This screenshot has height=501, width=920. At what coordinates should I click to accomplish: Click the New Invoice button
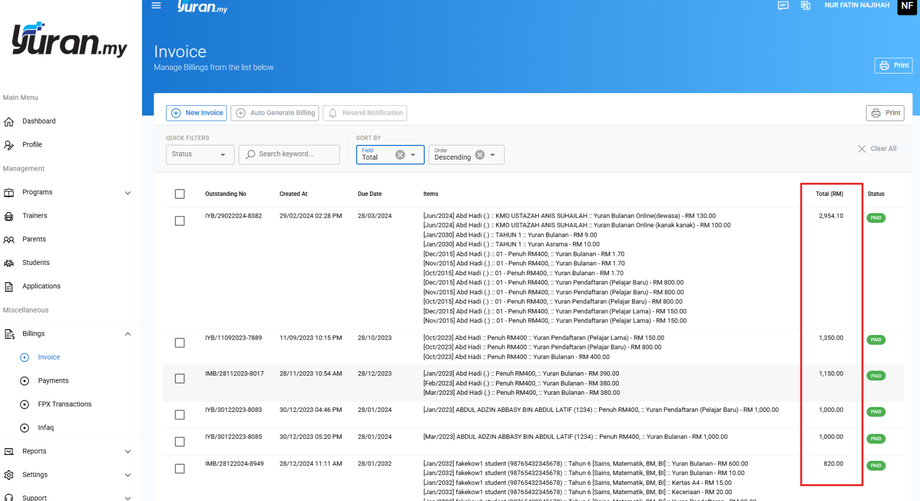[197, 113]
